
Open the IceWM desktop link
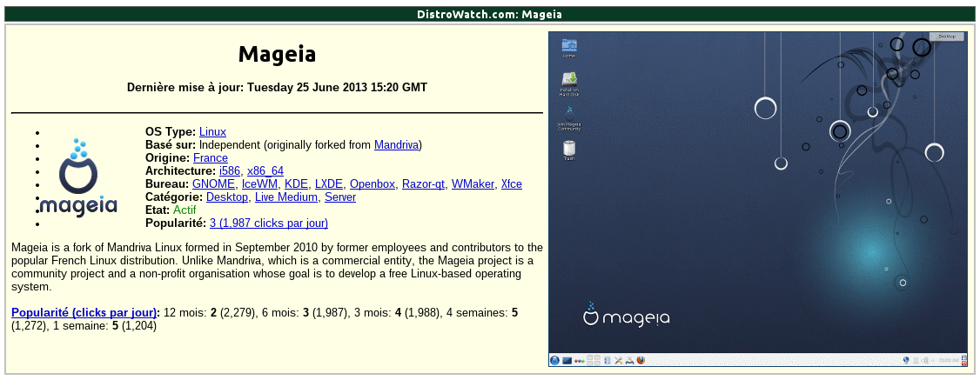tap(260, 184)
